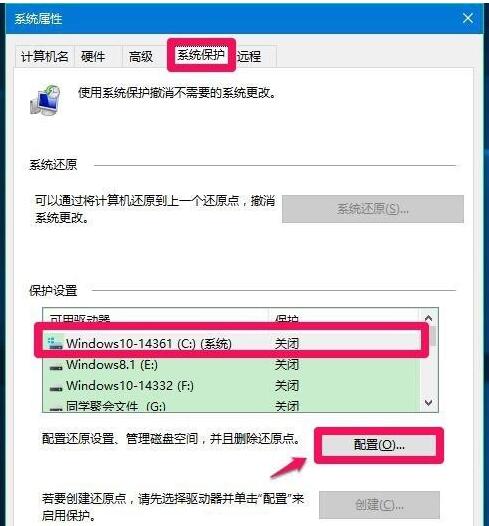The height and width of the screenshot is (526, 489).
Task: Select the 系统保护 tab
Action: tap(201, 55)
